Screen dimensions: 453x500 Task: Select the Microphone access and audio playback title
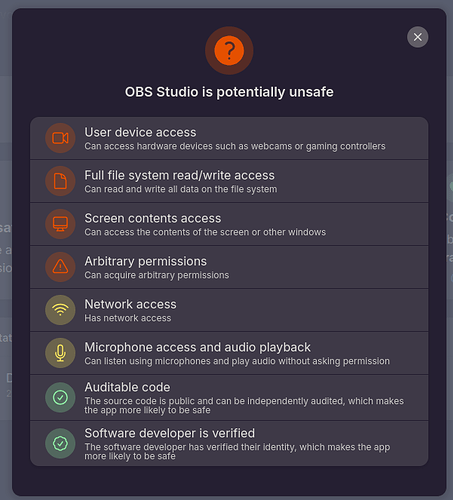[x=197, y=347]
